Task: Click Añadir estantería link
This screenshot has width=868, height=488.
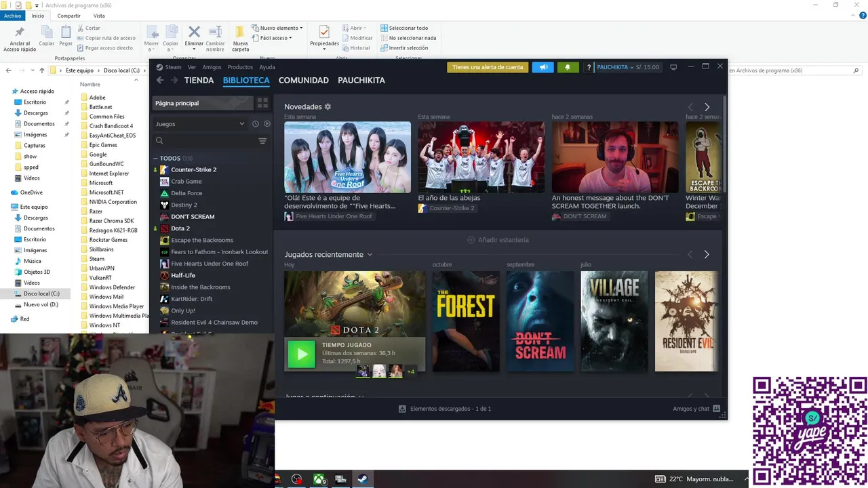Action: click(498, 240)
